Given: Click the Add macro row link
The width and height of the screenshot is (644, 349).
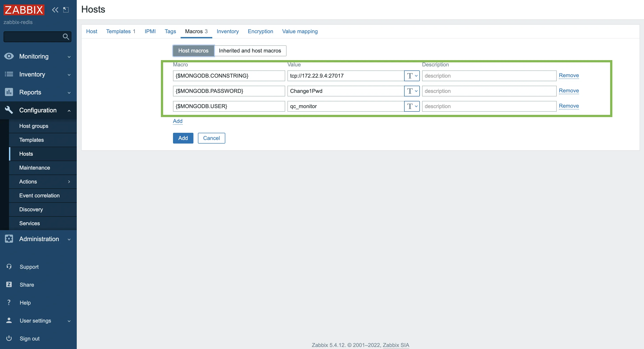Looking at the screenshot, I should pos(178,121).
